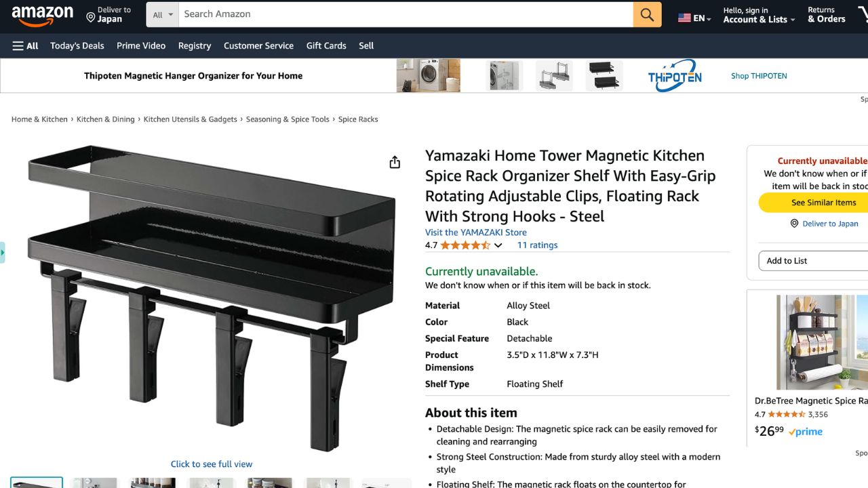Click the Spice Racks breadcrumb
The image size is (868, 488).
(x=358, y=119)
